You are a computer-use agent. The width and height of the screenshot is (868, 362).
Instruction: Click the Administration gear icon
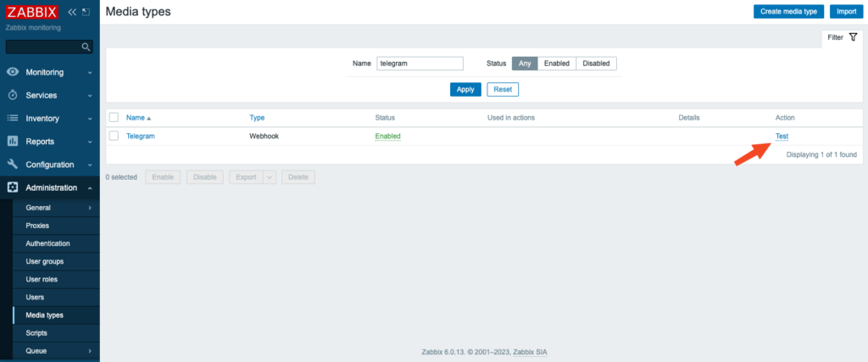tap(13, 187)
